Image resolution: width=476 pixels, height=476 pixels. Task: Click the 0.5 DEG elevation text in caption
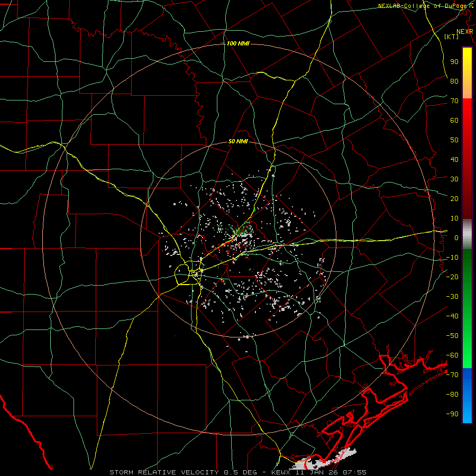coord(241,472)
